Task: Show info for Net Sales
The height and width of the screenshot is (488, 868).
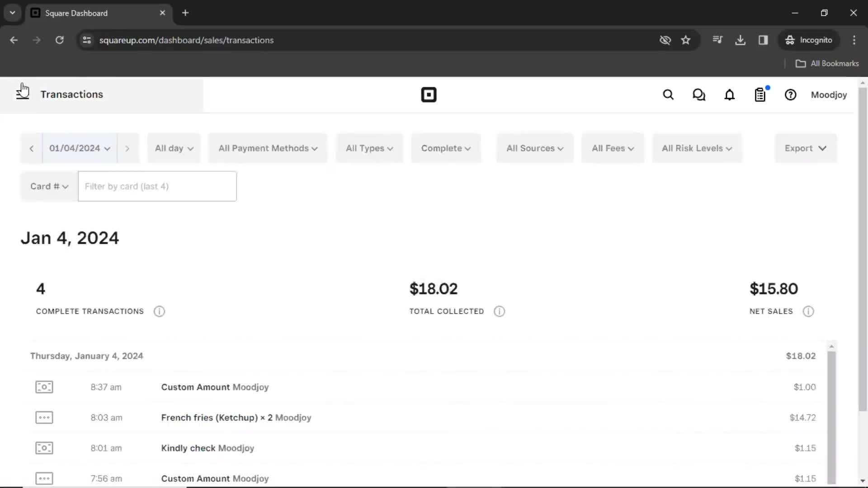Action: pyautogui.click(x=808, y=311)
